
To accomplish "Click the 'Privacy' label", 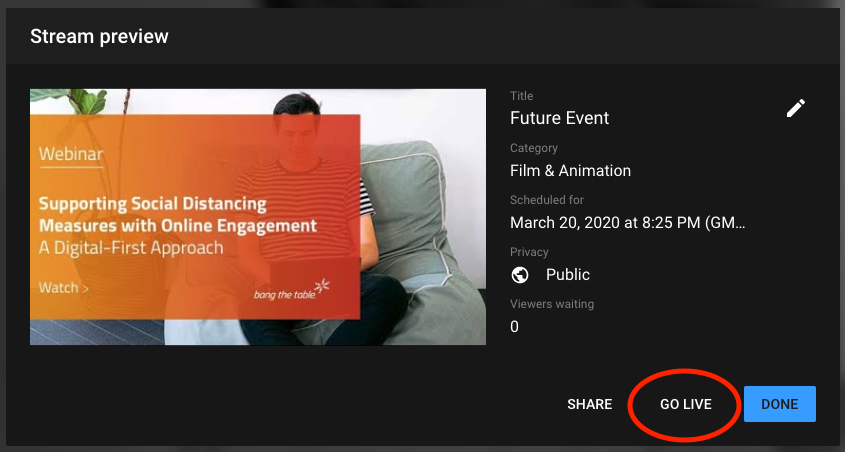I will coord(529,252).
